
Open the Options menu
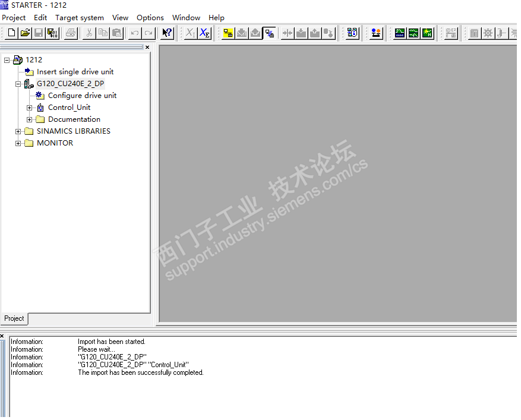point(150,18)
